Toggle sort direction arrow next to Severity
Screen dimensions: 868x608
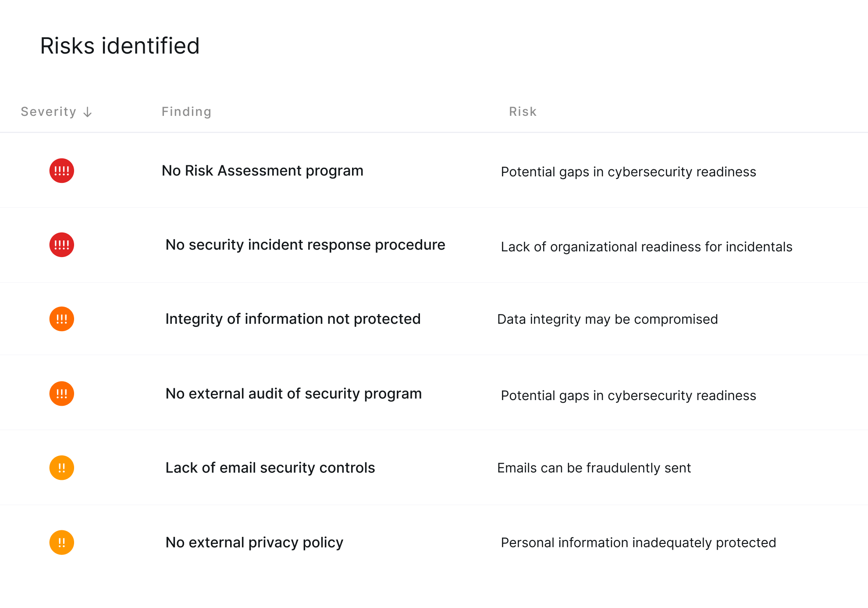tap(88, 112)
